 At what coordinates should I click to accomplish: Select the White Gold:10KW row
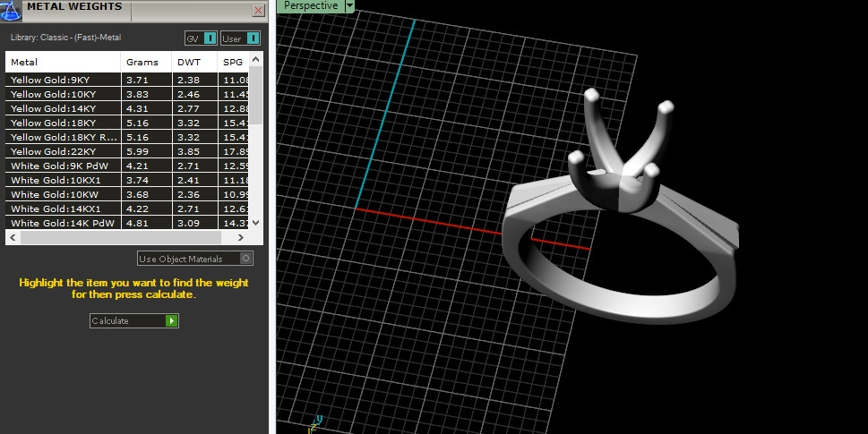127,194
